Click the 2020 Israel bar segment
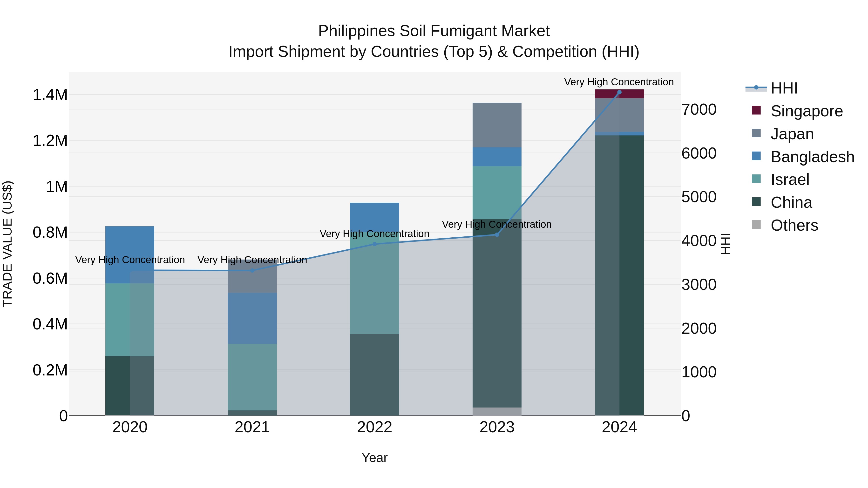The width and height of the screenshot is (868, 488). click(130, 320)
